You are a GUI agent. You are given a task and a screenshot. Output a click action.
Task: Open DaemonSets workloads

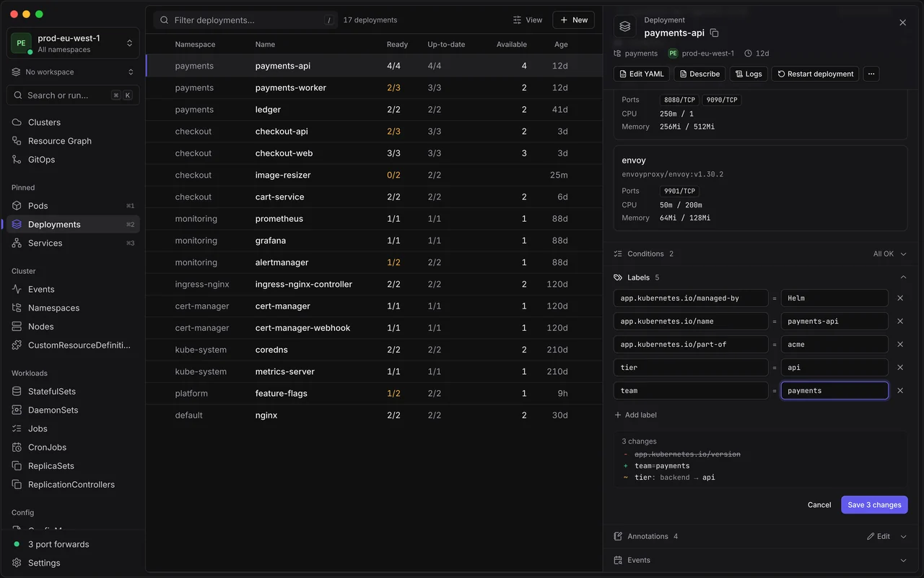(x=72, y=410)
